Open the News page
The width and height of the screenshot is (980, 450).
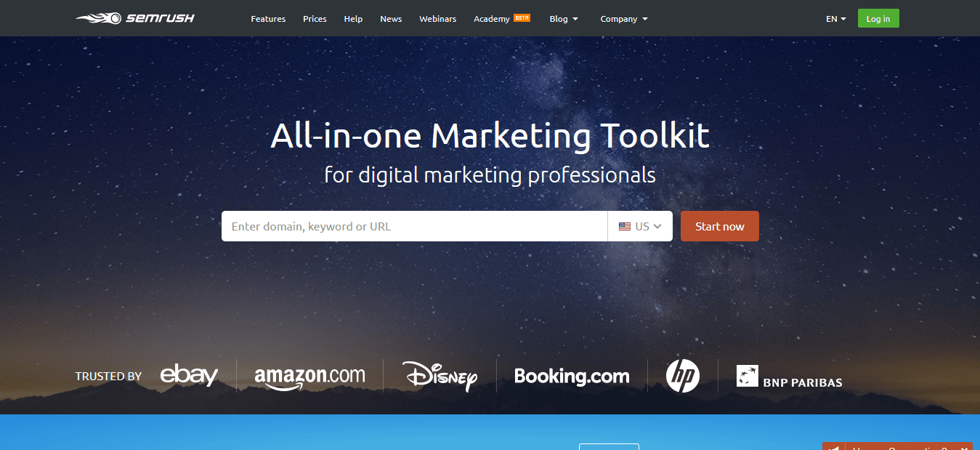tap(391, 19)
